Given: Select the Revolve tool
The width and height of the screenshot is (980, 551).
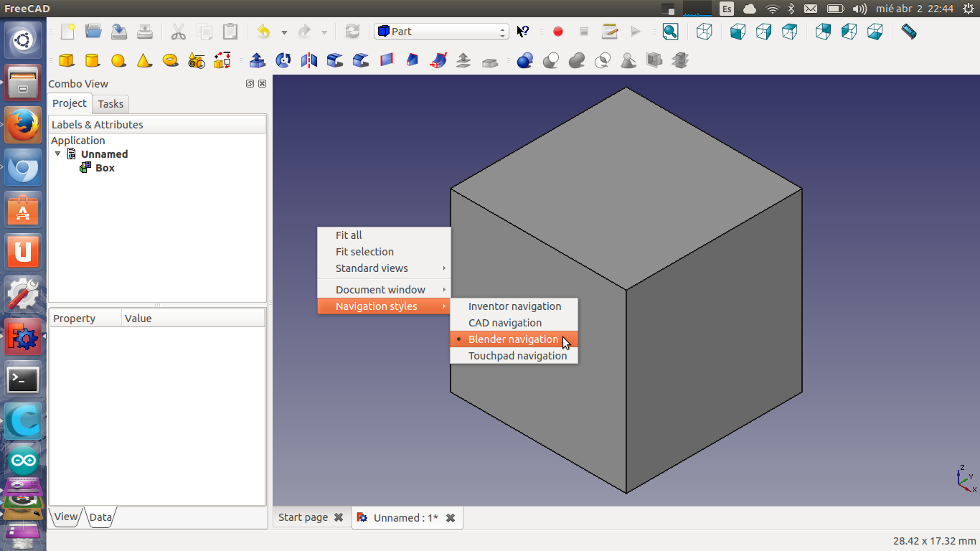Looking at the screenshot, I should point(283,60).
